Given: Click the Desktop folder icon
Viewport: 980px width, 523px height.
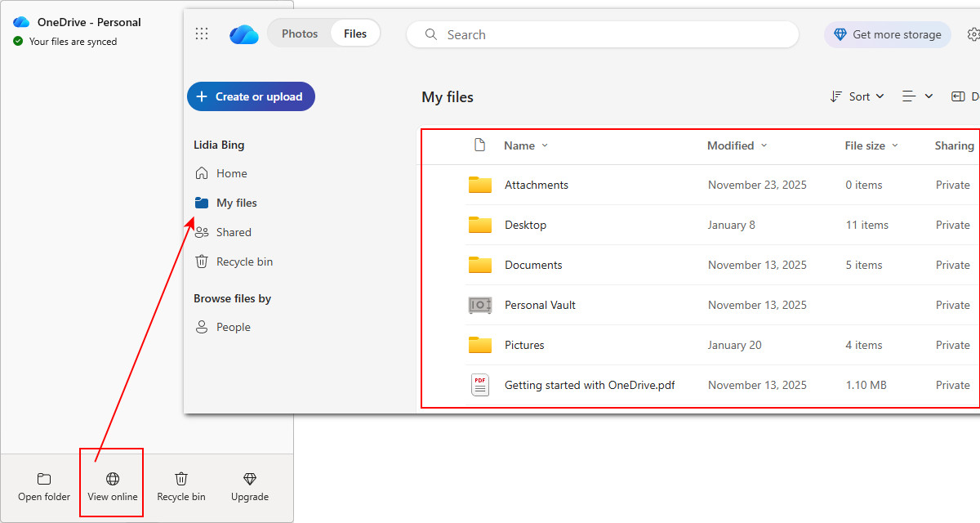Looking at the screenshot, I should tap(480, 225).
